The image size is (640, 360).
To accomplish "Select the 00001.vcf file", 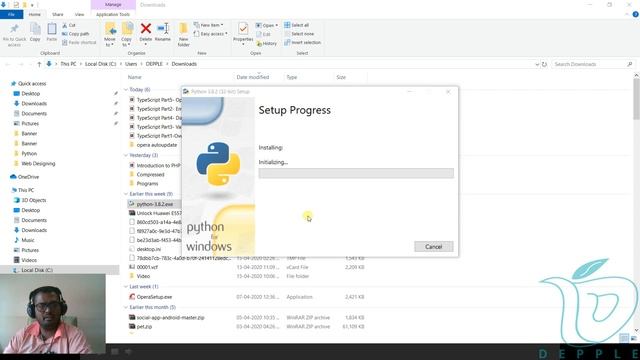I will click(x=147, y=267).
